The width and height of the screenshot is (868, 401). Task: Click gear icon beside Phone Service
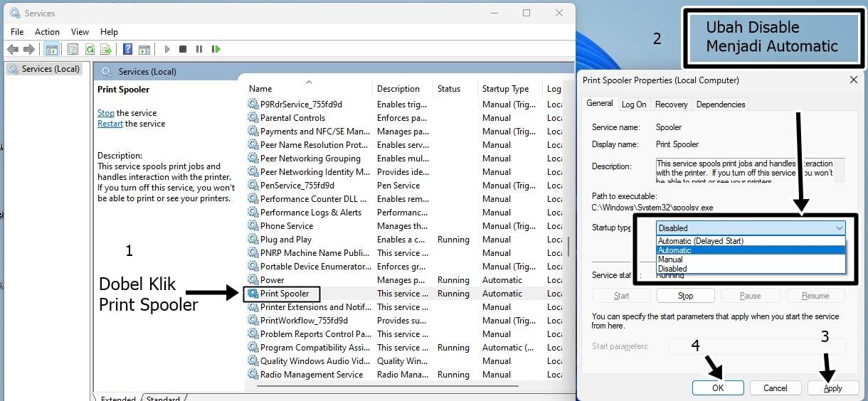253,226
